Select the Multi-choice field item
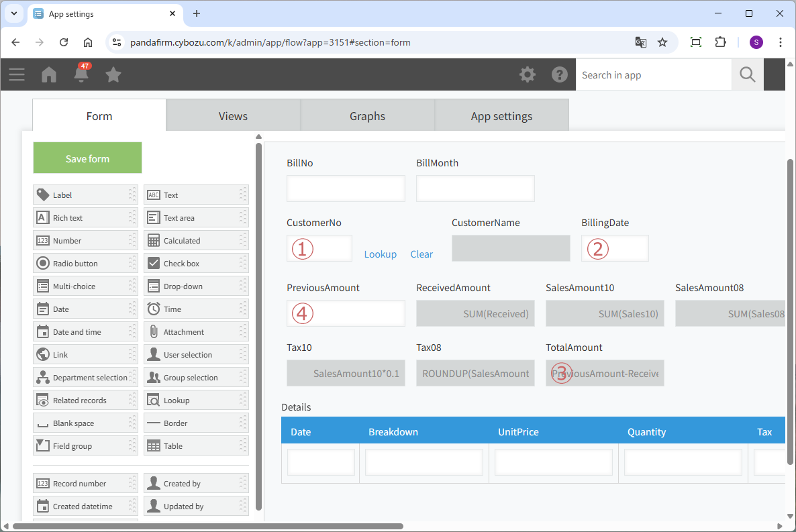This screenshot has height=532, width=796. tap(85, 286)
